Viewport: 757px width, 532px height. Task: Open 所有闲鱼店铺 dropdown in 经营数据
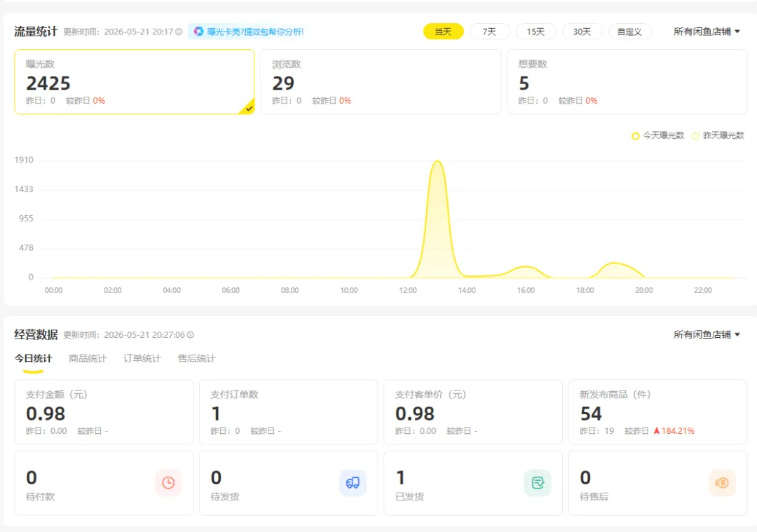(x=707, y=334)
